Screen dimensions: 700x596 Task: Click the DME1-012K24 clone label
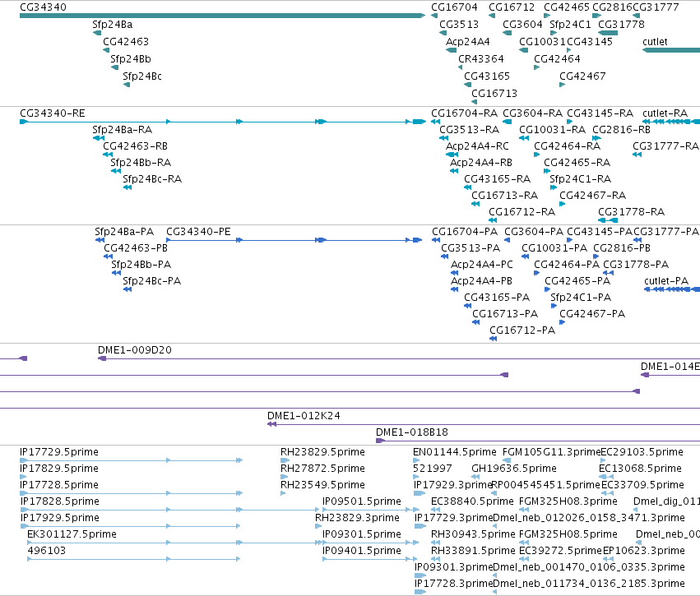(x=304, y=416)
